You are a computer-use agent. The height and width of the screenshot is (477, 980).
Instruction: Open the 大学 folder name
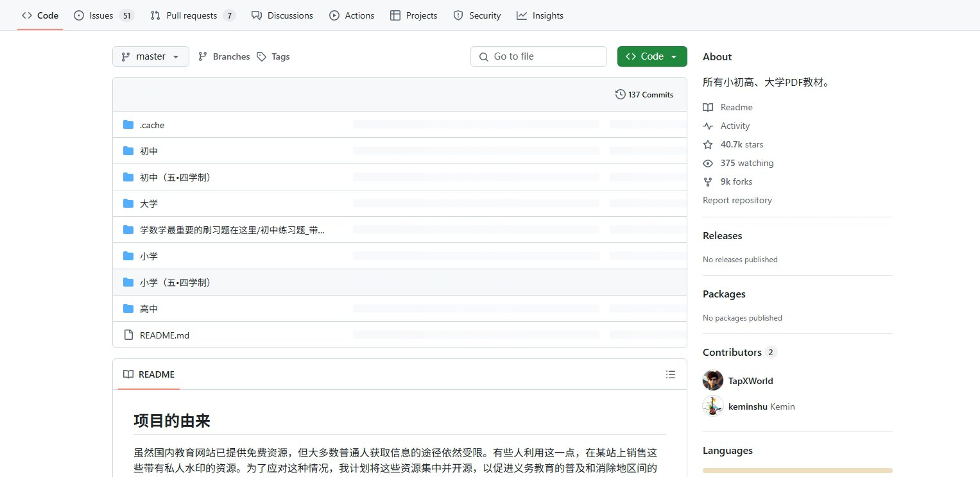tap(149, 204)
